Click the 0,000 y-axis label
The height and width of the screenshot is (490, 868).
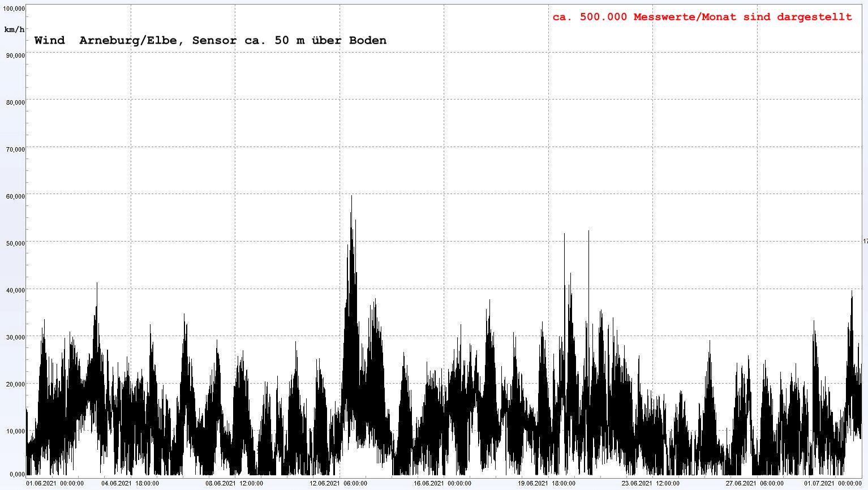click(x=15, y=474)
